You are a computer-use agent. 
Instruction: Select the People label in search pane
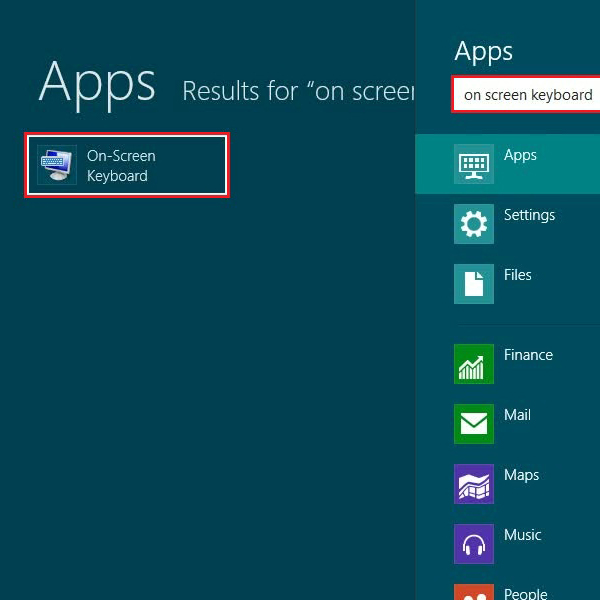point(525,593)
